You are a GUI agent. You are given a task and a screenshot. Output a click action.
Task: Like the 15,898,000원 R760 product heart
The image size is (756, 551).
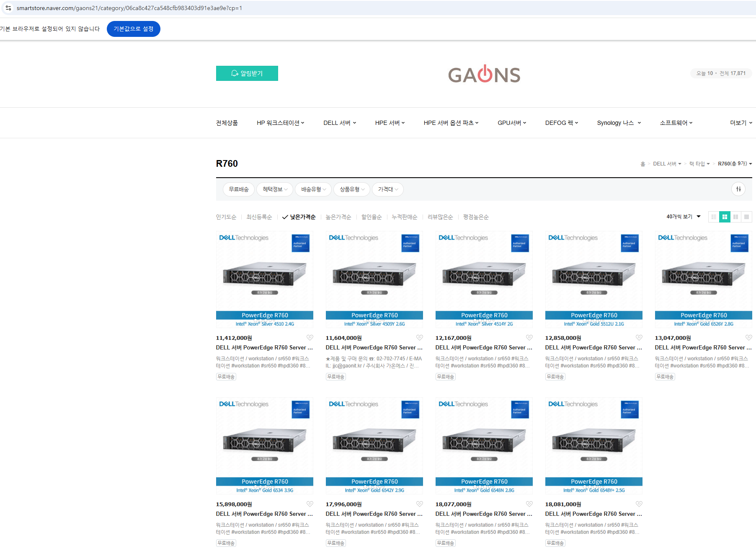pos(310,504)
